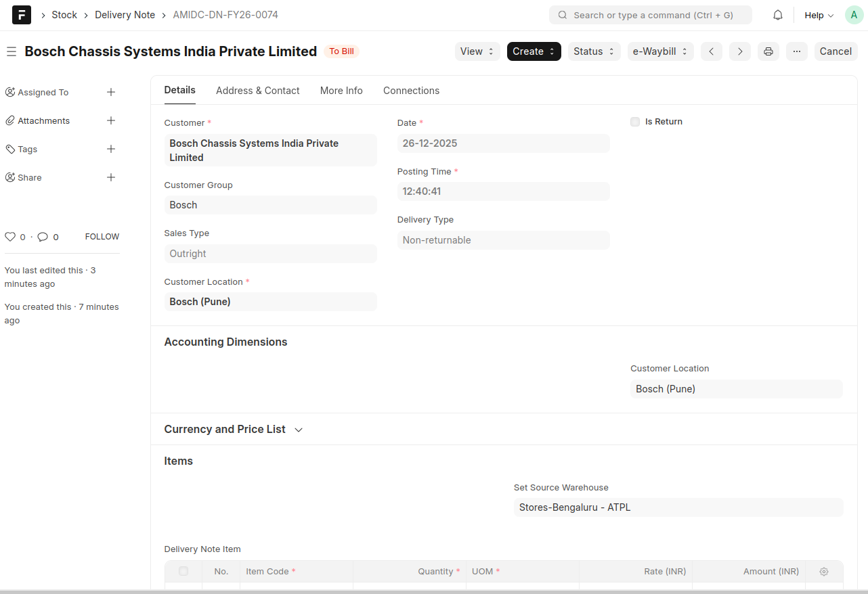Toggle the sidebar hamburger menu

tap(11, 51)
